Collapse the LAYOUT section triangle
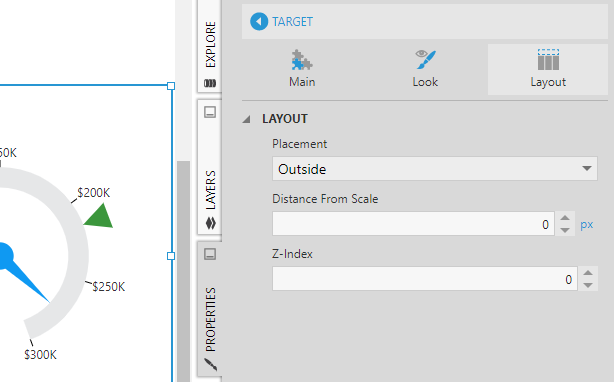Viewport: 614px width, 382px height. tap(246, 119)
